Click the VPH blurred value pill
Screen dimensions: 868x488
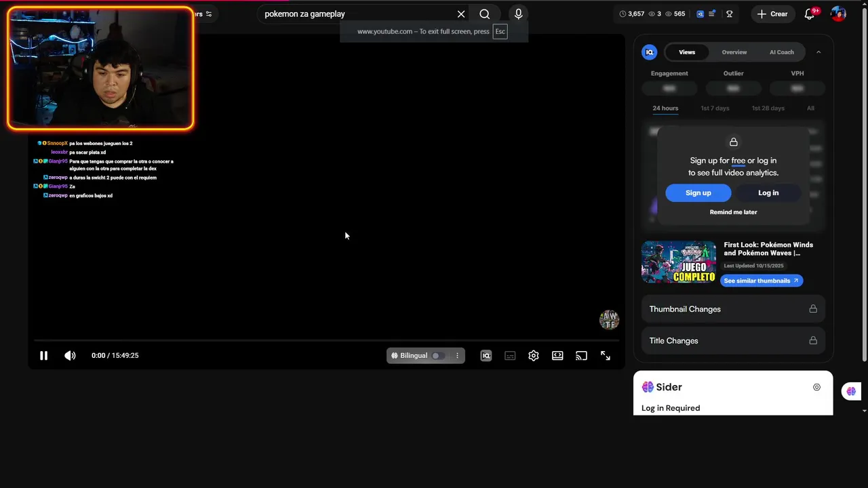point(797,88)
